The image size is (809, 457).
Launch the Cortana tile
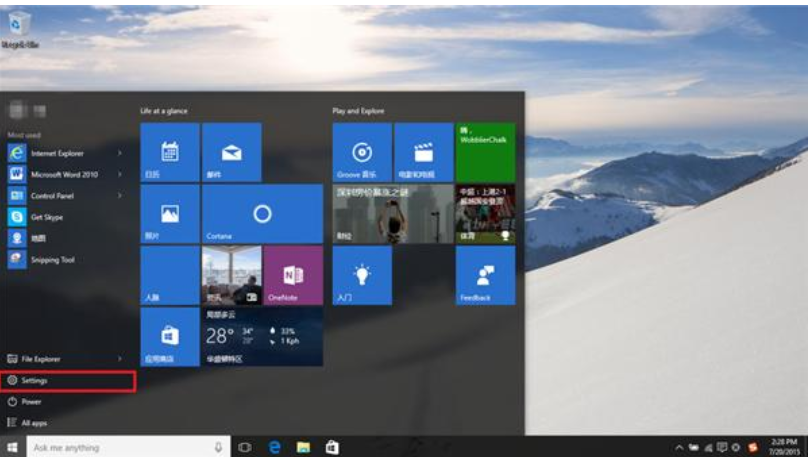262,214
